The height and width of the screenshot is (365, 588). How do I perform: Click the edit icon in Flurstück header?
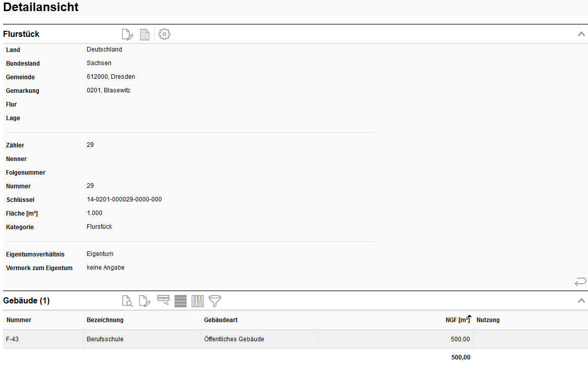[128, 34]
